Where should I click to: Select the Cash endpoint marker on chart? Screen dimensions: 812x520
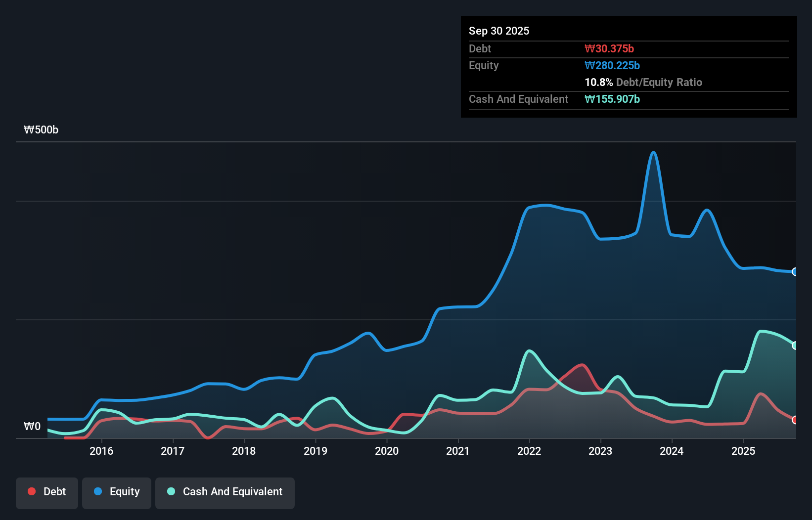click(795, 346)
